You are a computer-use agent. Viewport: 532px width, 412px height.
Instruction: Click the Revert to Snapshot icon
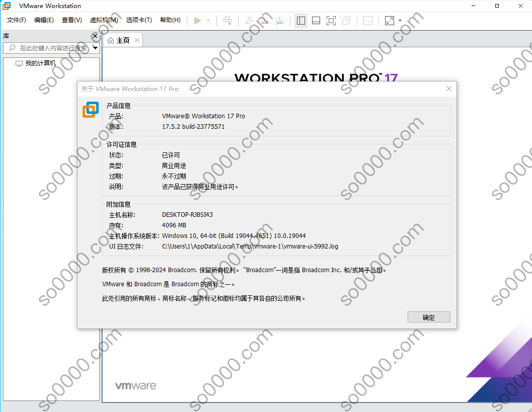[264, 21]
